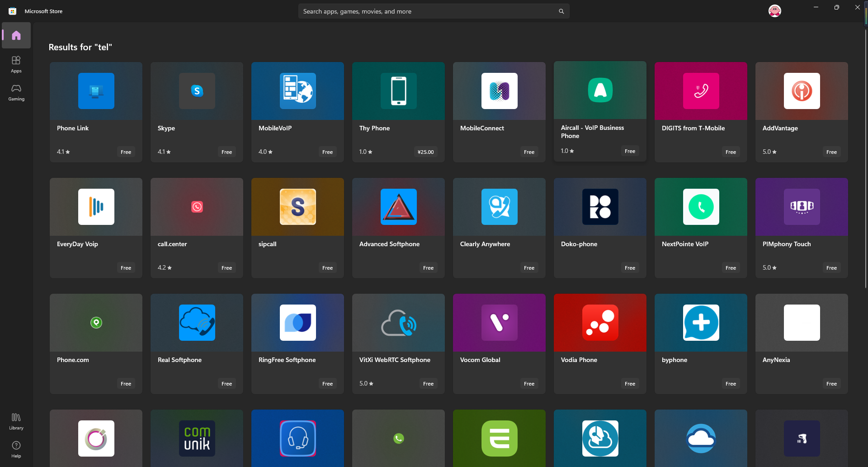Open the comunik app icon
This screenshot has width=868, height=467.
tap(197, 438)
